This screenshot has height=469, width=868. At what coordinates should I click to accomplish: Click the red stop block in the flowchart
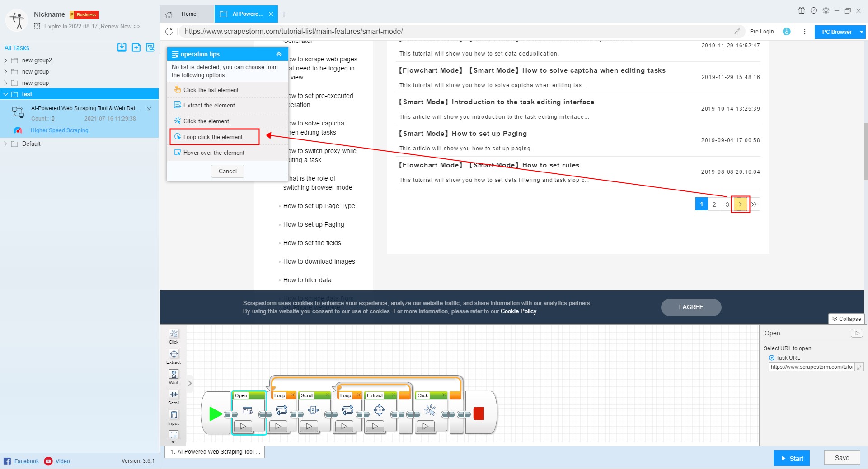[479, 413]
